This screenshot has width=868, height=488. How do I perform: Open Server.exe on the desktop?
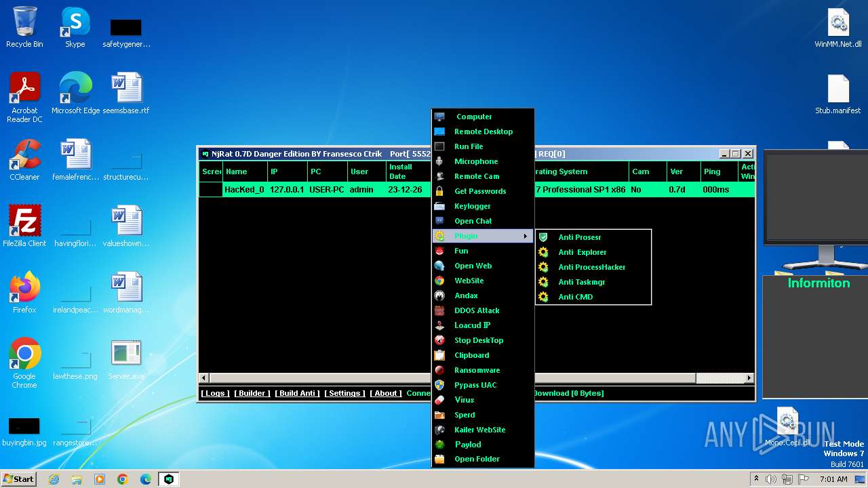[x=126, y=360]
